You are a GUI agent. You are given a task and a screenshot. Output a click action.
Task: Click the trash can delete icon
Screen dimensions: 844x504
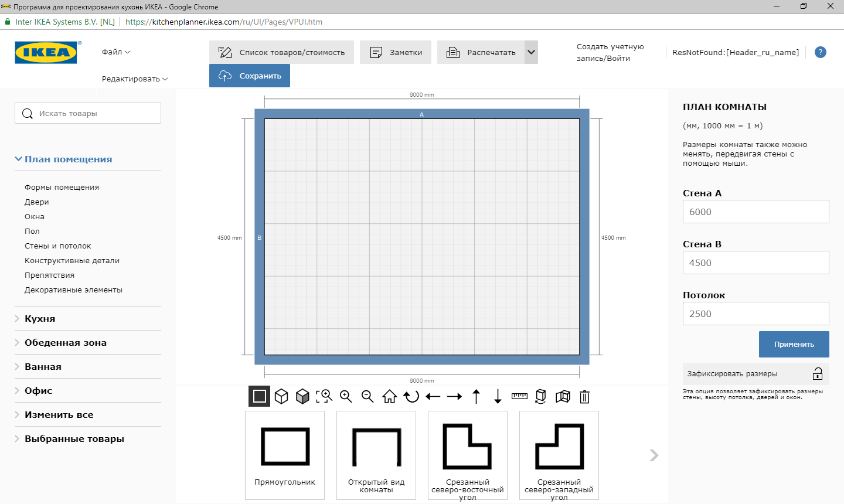point(584,397)
